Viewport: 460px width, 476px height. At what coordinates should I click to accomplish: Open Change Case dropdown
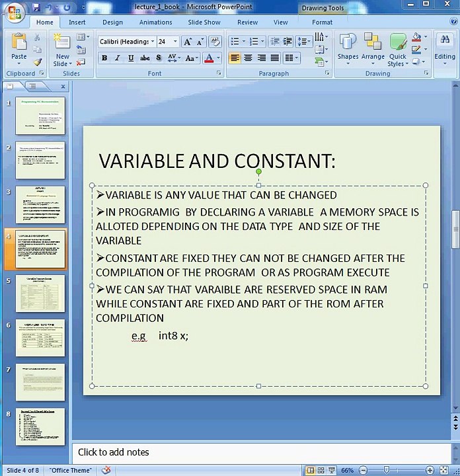click(x=192, y=58)
